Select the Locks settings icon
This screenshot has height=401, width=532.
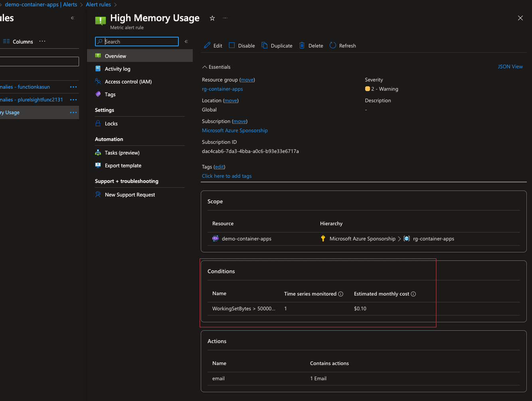point(98,123)
